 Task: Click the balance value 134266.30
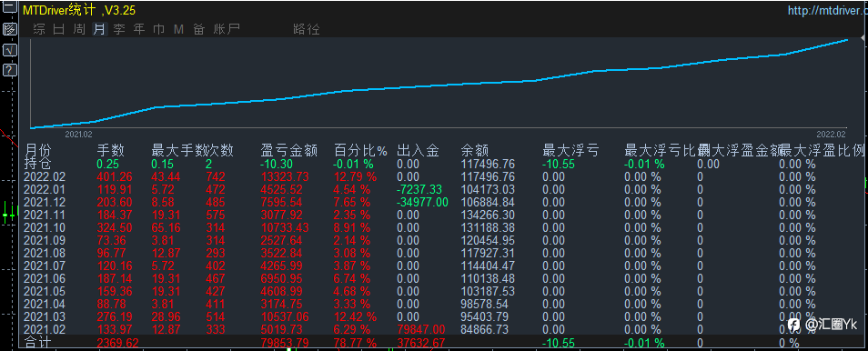(488, 215)
